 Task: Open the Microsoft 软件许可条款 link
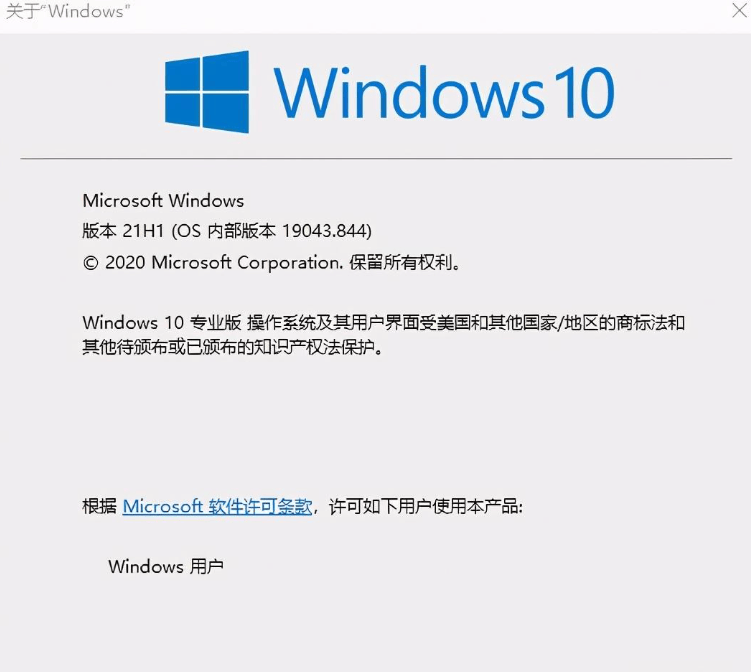click(x=217, y=506)
